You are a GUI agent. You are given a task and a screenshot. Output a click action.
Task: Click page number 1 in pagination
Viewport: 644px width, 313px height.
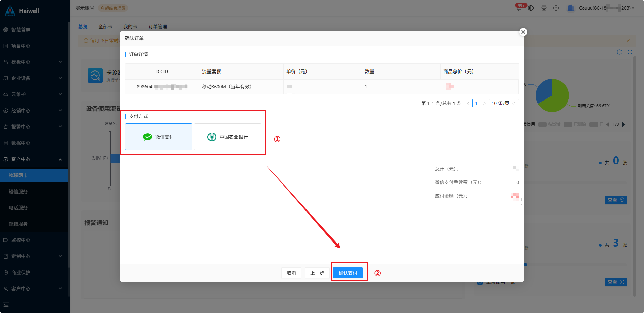[x=476, y=103]
